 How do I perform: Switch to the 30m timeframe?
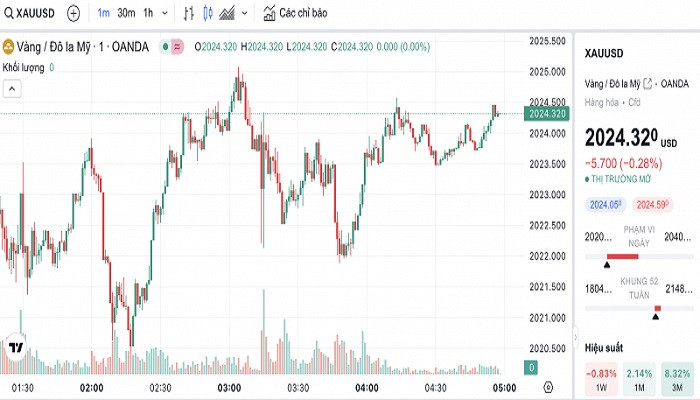pyautogui.click(x=126, y=14)
